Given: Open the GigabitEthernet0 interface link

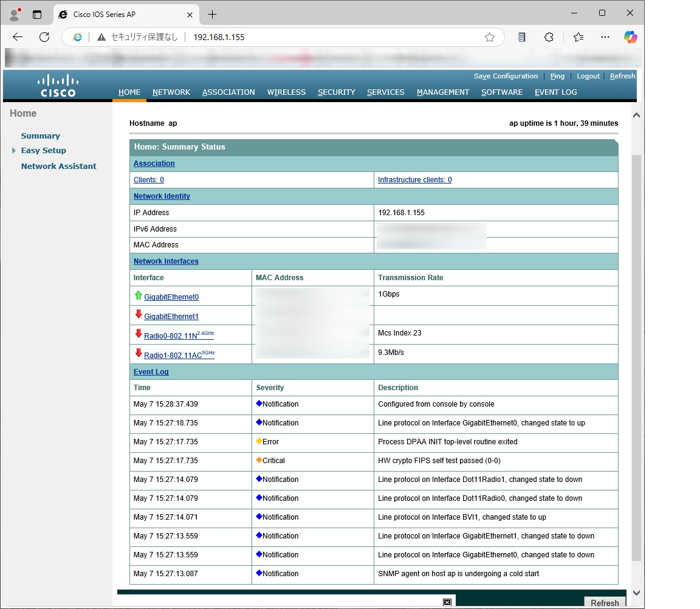Looking at the screenshot, I should [171, 297].
